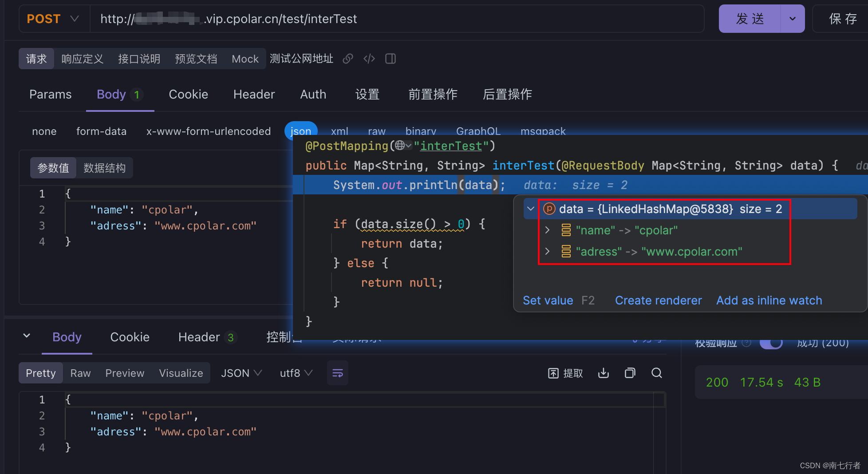Click the generate code icon

369,59
